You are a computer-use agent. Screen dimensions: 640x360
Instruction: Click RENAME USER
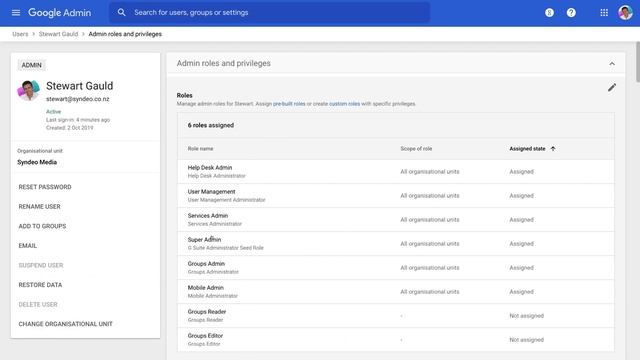pos(40,207)
